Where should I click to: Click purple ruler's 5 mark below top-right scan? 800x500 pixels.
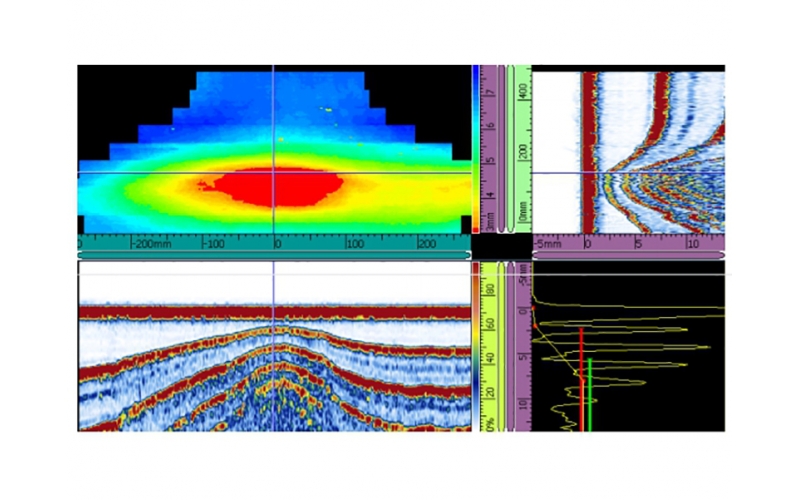pyautogui.click(x=637, y=243)
